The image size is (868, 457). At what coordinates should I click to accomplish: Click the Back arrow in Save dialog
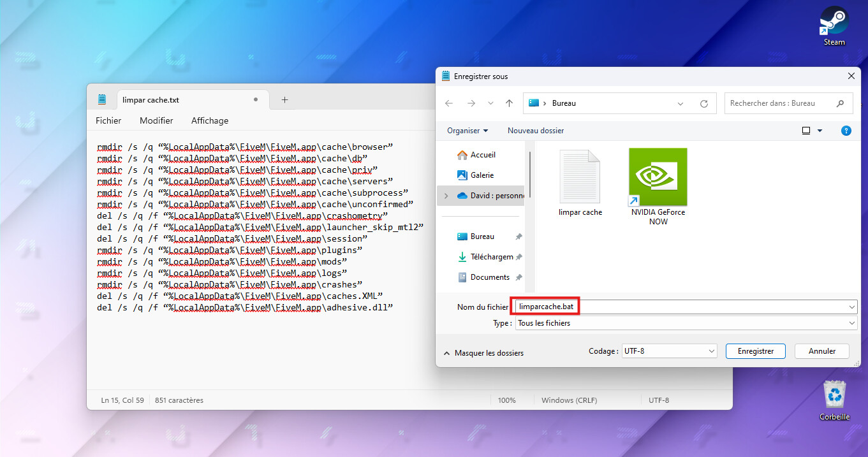449,103
